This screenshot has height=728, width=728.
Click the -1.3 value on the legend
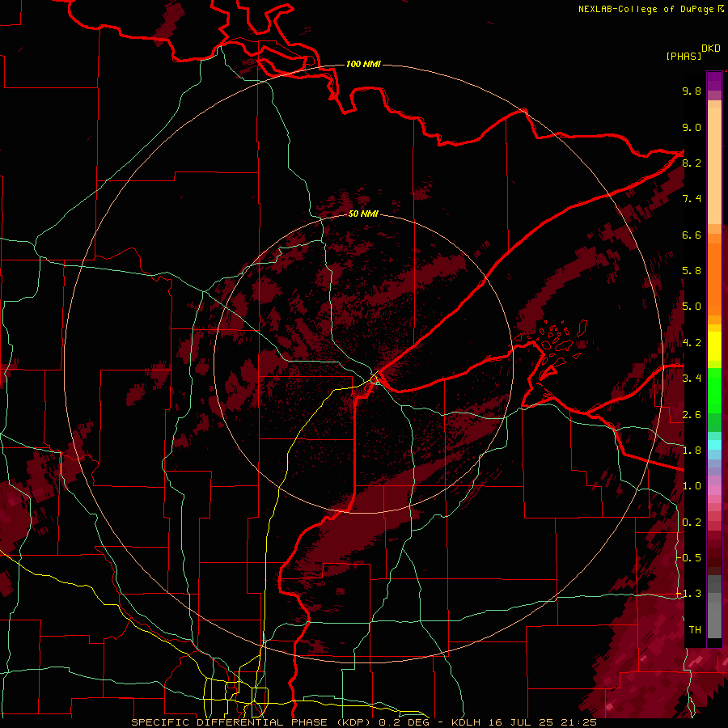tap(688, 594)
